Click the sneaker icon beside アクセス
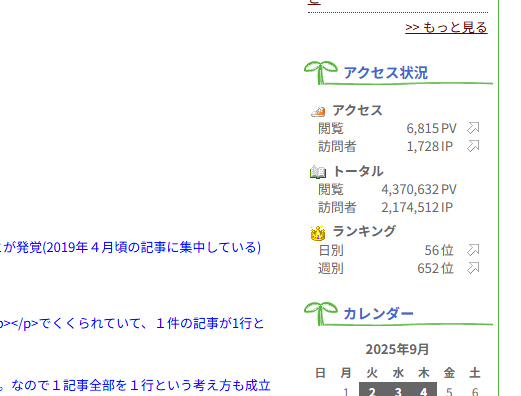Image resolution: width=521 pixels, height=396 pixels. [318, 111]
